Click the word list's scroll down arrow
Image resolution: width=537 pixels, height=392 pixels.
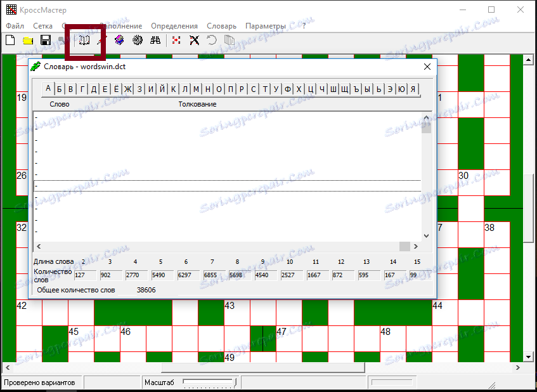click(x=427, y=236)
